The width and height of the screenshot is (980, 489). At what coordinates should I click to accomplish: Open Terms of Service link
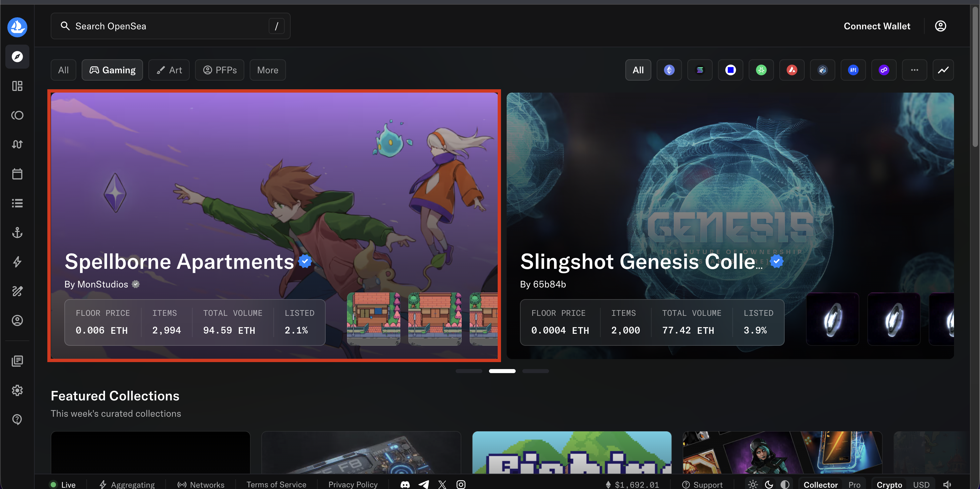276,484
